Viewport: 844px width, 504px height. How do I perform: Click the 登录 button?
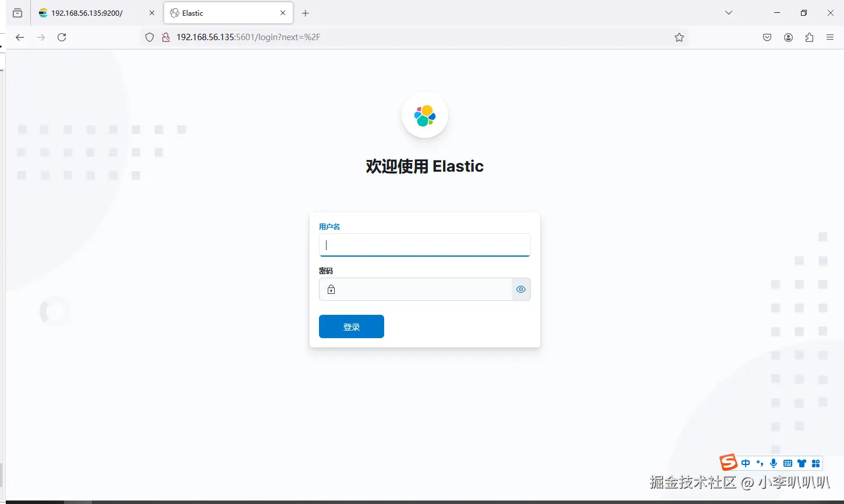352,326
